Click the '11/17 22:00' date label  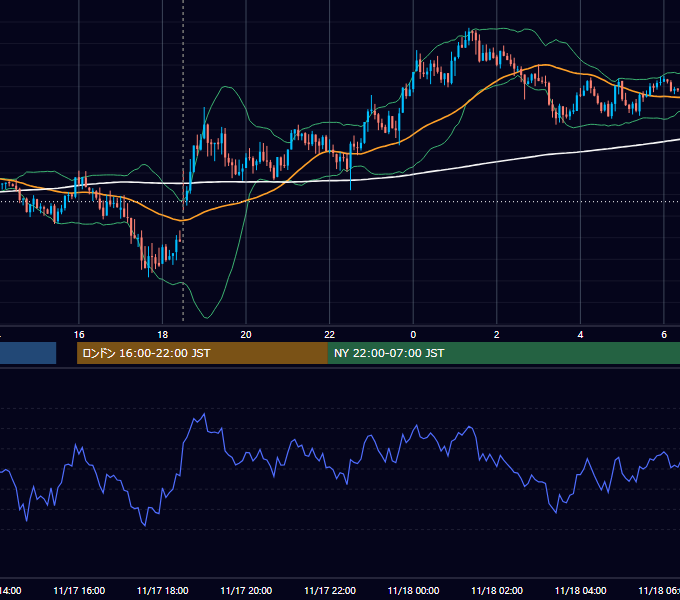(x=330, y=590)
